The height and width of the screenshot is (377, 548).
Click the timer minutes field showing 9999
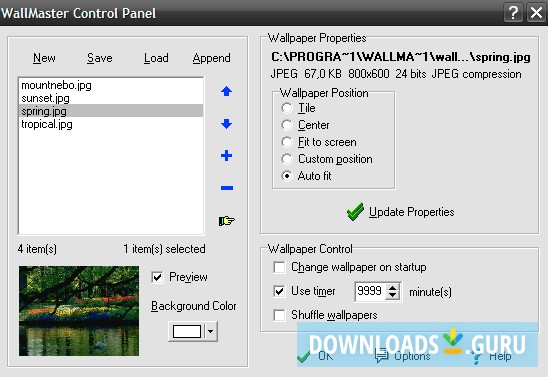[x=370, y=291]
